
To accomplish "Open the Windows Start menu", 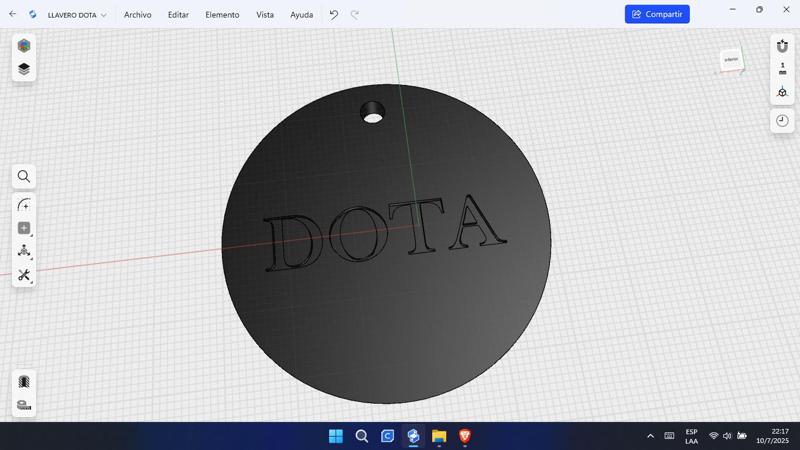I will (x=336, y=436).
